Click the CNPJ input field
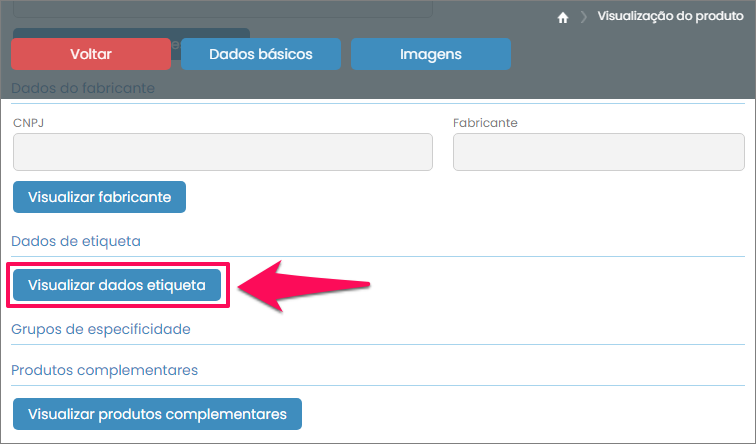 point(223,152)
